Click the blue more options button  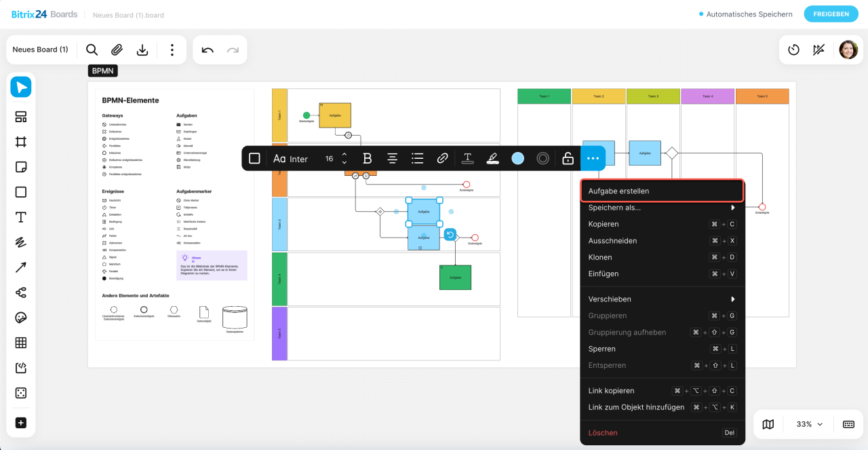point(593,158)
